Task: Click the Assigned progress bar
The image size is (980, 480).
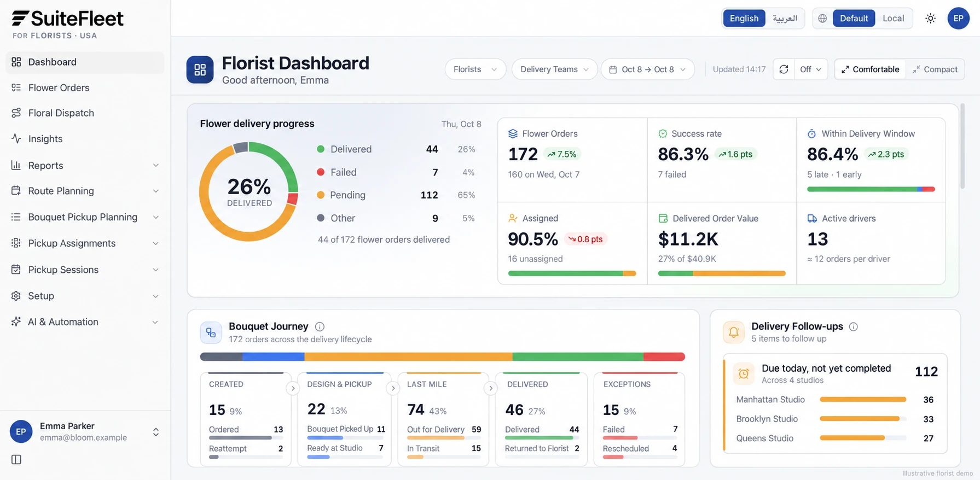Action: [x=572, y=273]
